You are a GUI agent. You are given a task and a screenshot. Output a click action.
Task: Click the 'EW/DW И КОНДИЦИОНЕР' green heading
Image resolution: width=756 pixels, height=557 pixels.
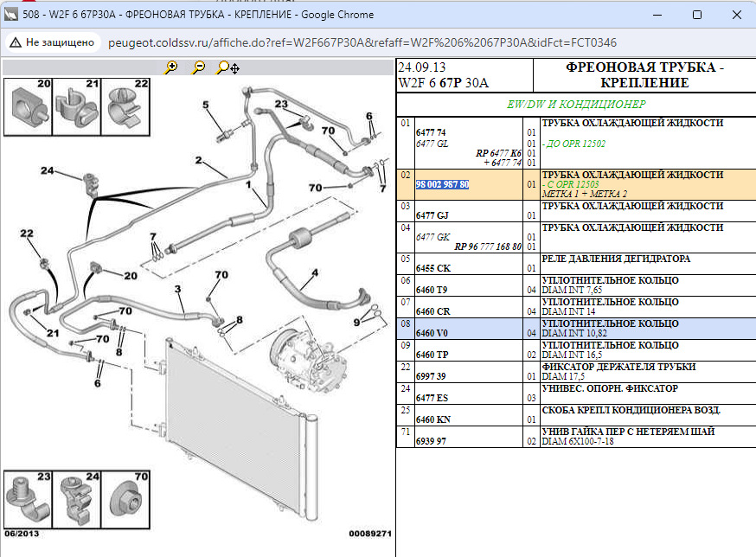[x=576, y=105]
